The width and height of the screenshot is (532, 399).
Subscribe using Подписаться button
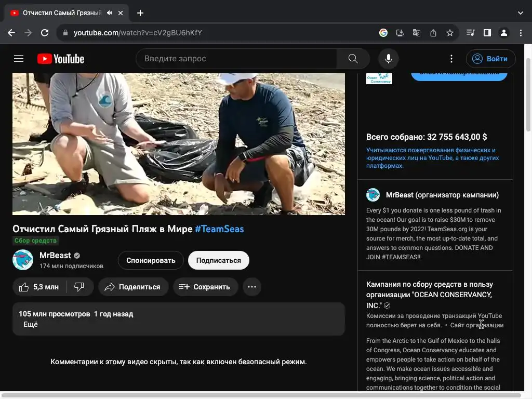pyautogui.click(x=219, y=260)
